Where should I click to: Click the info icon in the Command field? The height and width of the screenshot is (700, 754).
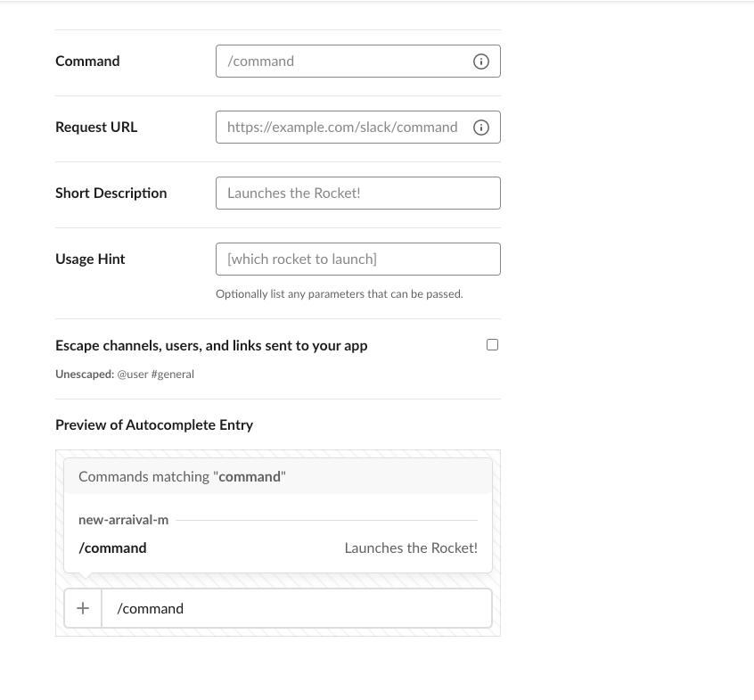click(481, 62)
